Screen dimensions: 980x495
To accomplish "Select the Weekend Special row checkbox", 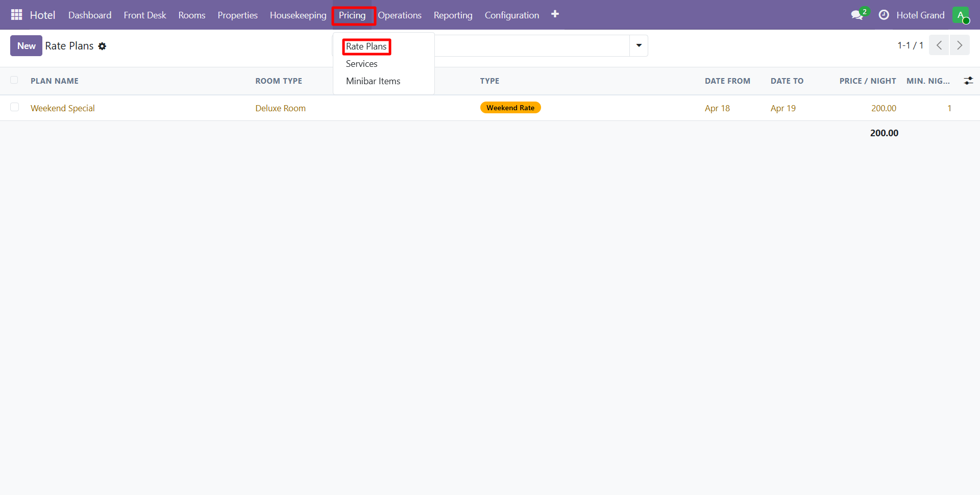I will pyautogui.click(x=14, y=107).
